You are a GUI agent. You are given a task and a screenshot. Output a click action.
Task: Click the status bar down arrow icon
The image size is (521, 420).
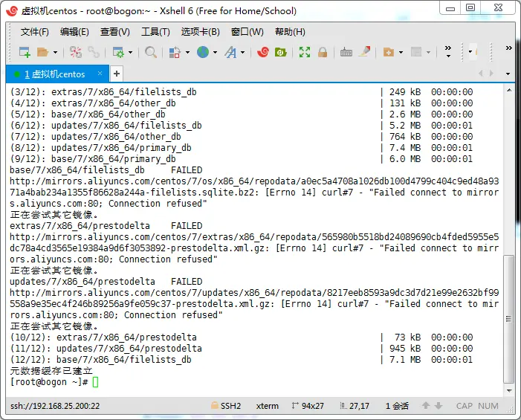(439, 406)
